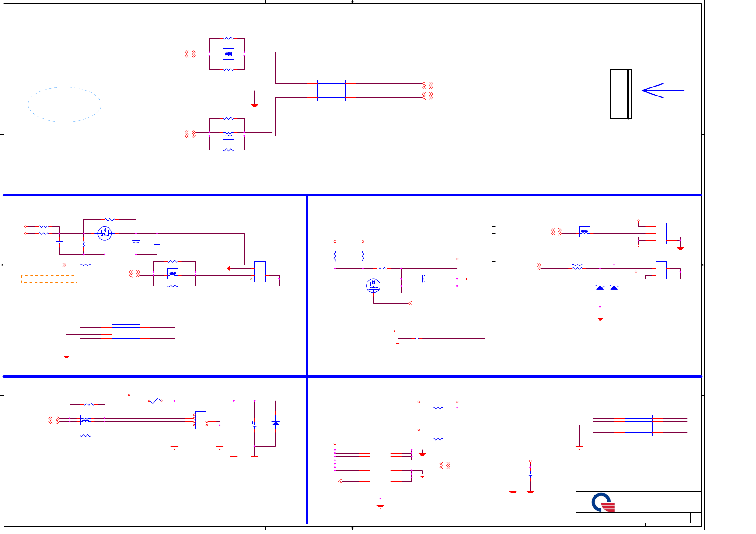756x534 pixels.
Task: Select the tall blue IC in the bottom-right section
Action: point(380,465)
